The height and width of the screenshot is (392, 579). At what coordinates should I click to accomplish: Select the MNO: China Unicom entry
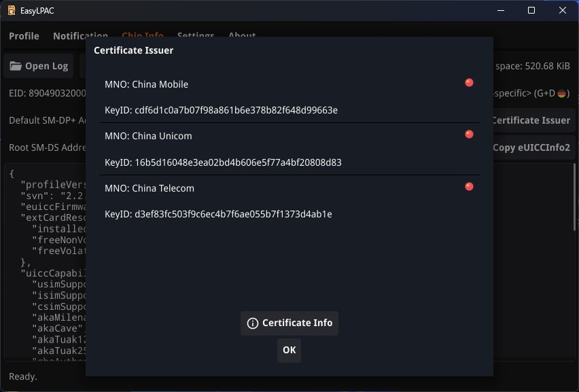pos(148,136)
